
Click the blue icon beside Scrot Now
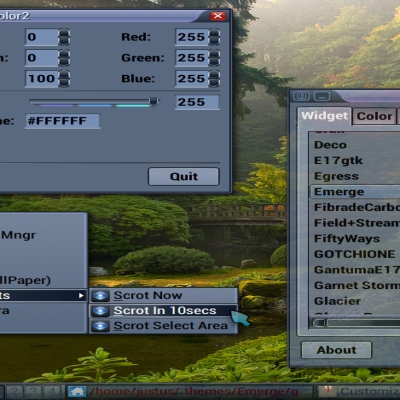[100, 296]
